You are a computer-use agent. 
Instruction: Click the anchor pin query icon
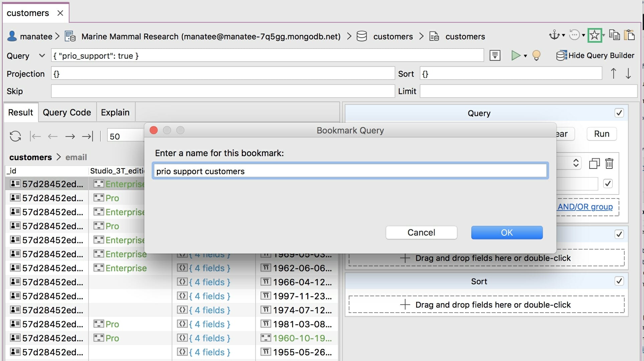(x=554, y=35)
